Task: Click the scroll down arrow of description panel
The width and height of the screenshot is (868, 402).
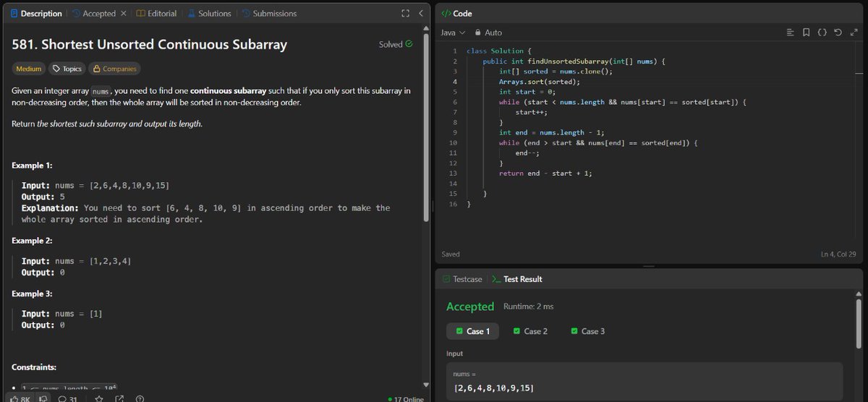Action: tap(427, 384)
